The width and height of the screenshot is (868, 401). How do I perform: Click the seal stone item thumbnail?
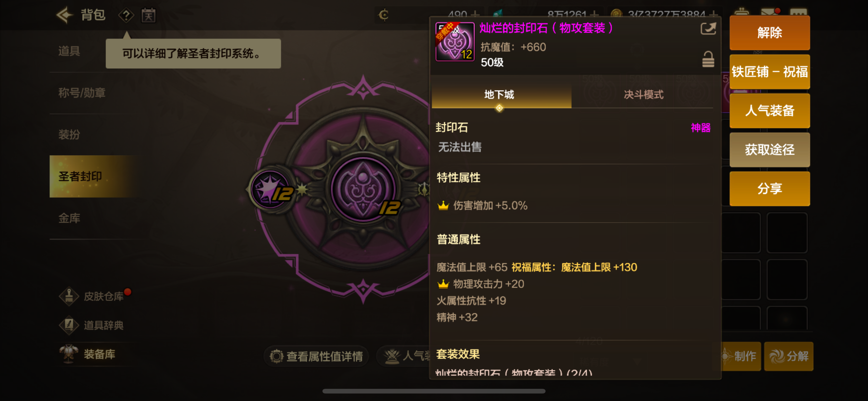(455, 42)
